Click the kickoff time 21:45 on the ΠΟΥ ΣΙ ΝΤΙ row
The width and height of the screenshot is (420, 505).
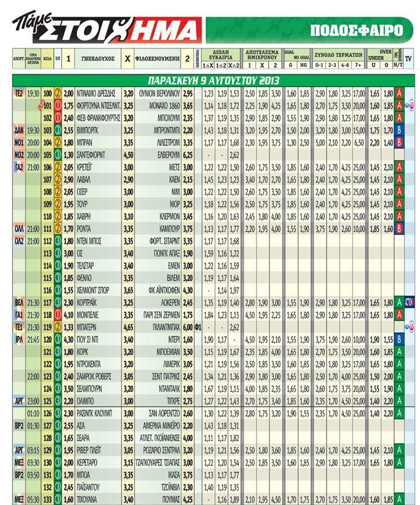[33, 339]
